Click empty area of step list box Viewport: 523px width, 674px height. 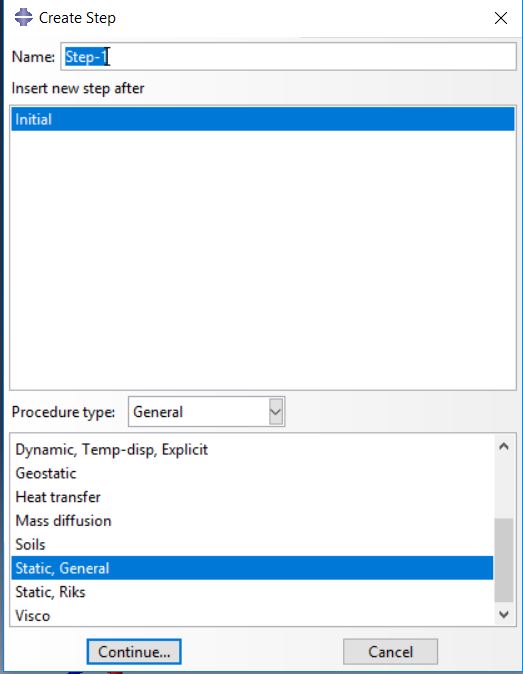[263, 260]
